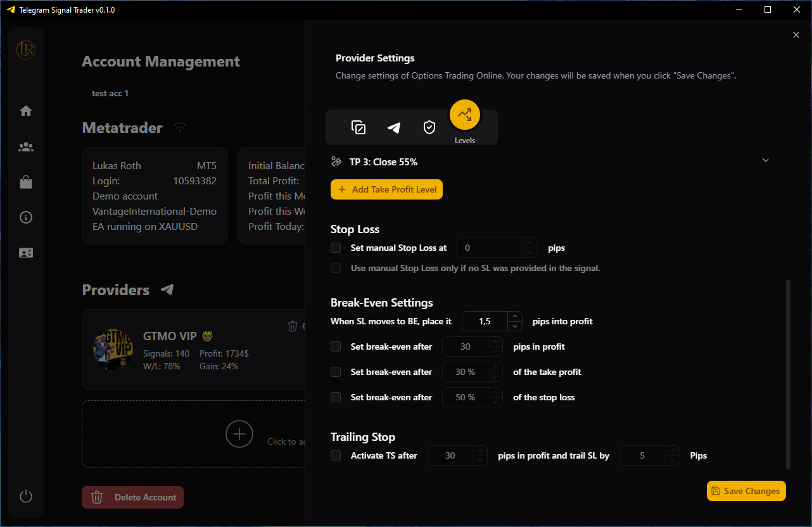This screenshot has width=812, height=527.
Task: Switch to the shield risk tab icon
Action: pos(429,127)
